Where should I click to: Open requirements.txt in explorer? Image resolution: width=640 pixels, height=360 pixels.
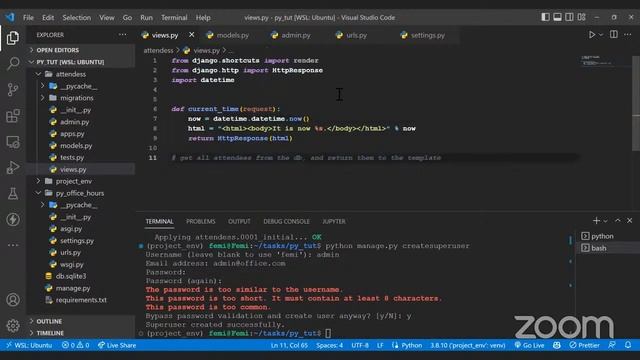click(81, 300)
